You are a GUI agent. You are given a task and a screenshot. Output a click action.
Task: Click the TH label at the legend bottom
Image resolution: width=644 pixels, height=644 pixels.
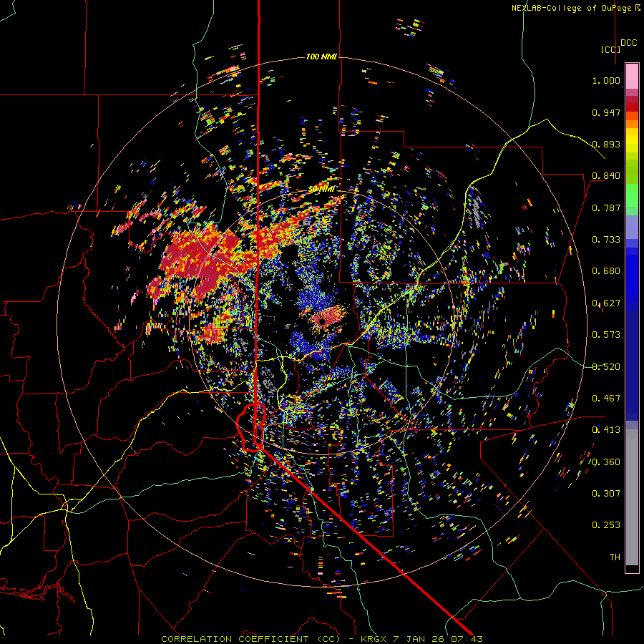coord(615,557)
